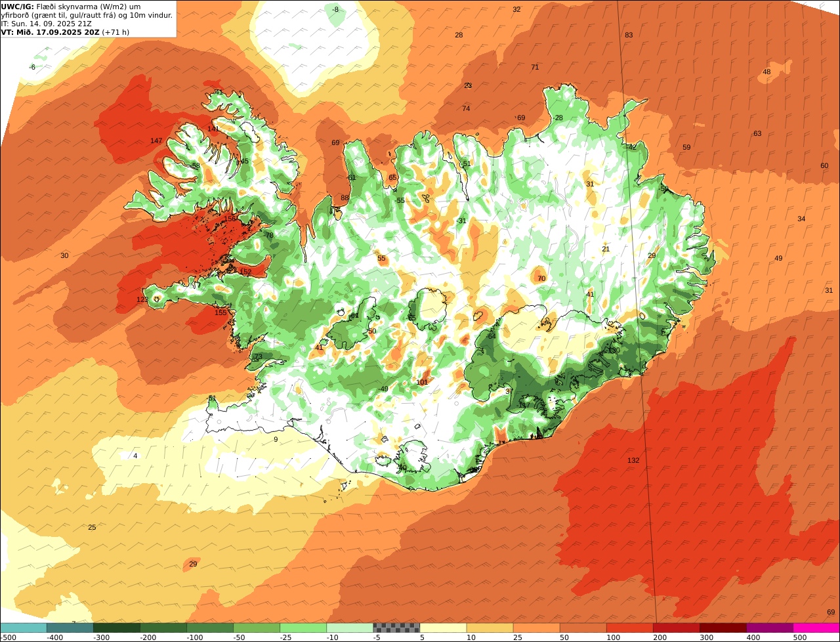
Task: Click the '(+71 h)' forecast offset text
Action: [x=115, y=32]
